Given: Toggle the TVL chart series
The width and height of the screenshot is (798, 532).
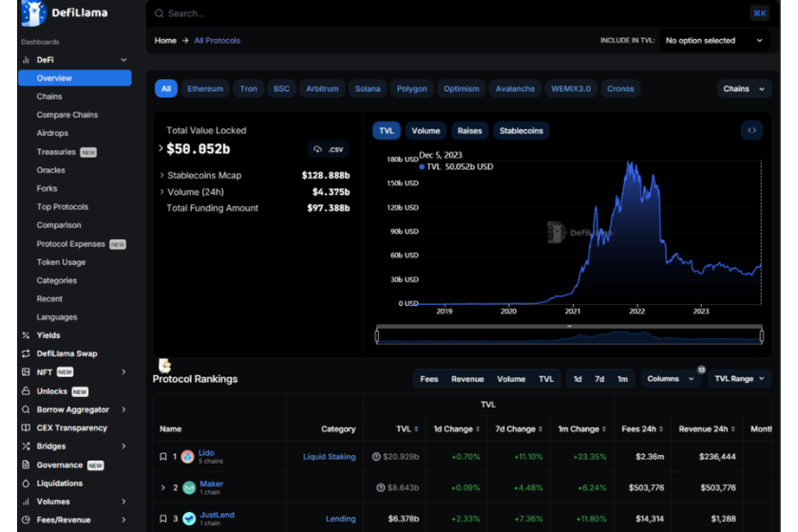Looking at the screenshot, I should point(387,131).
